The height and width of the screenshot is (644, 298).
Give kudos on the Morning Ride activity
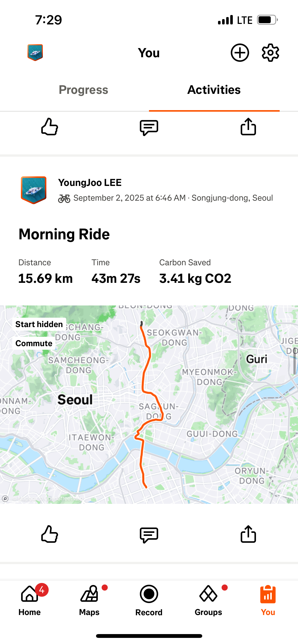click(x=50, y=534)
